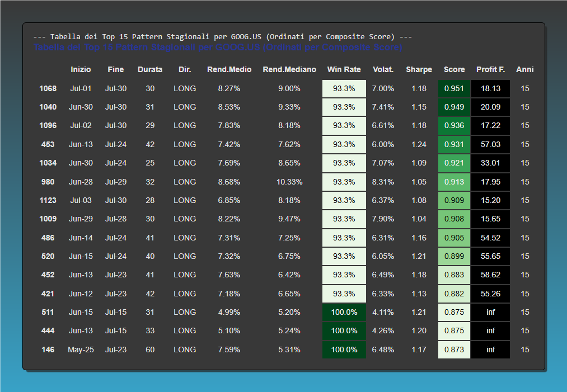Click the Rend.Medio column header
The image size is (567, 392).
pos(229,69)
